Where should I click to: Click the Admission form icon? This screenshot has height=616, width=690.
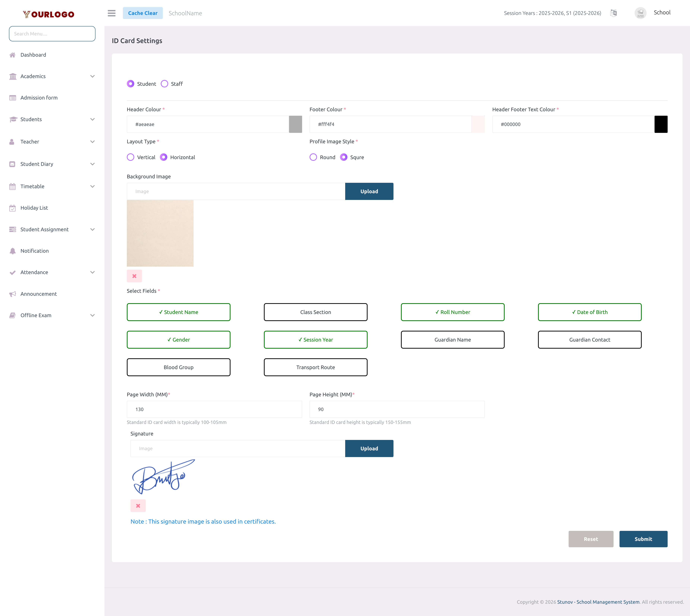(12, 97)
